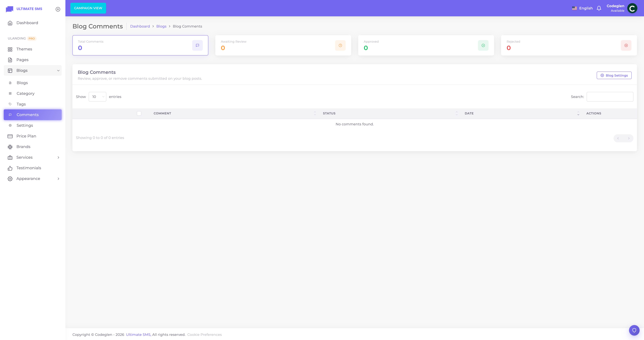
Task: Click the Ultimate SMS footer link
Action: point(138,334)
